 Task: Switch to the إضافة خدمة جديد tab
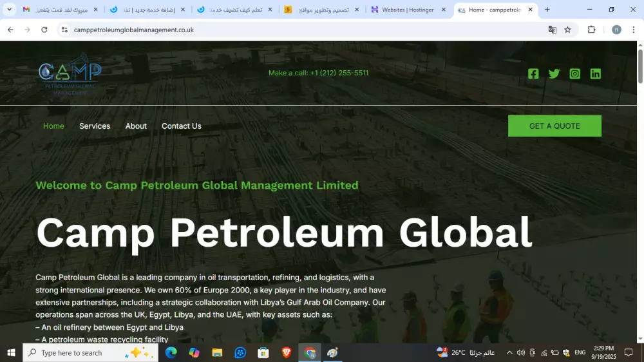147,10
